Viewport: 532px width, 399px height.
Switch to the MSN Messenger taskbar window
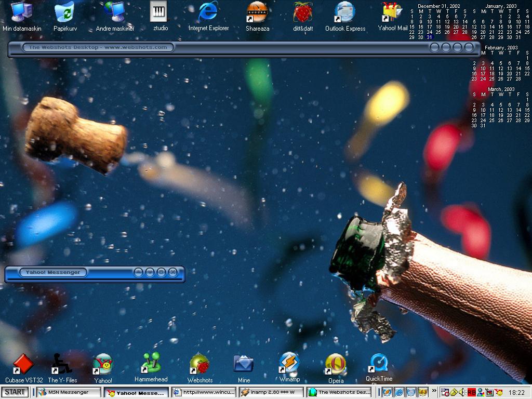69,392
